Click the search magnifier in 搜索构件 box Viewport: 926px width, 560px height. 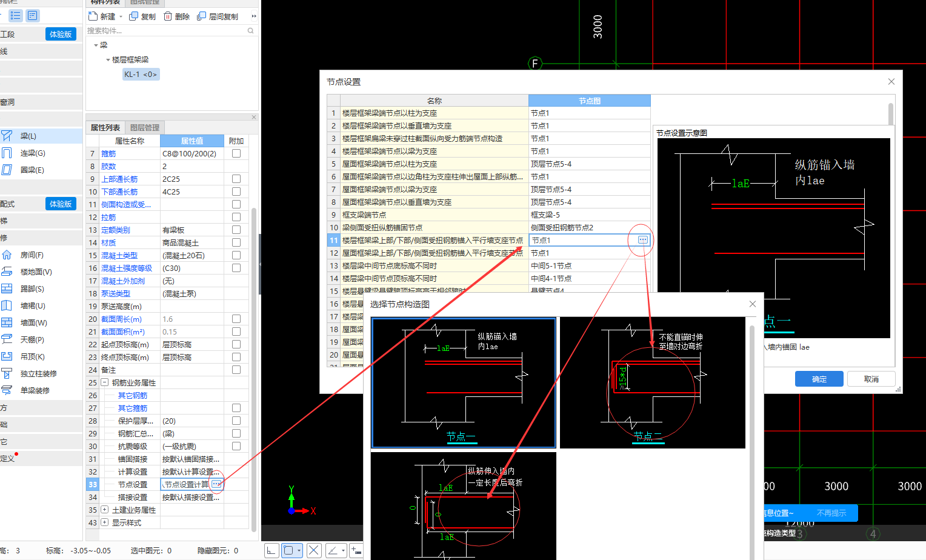tap(251, 30)
